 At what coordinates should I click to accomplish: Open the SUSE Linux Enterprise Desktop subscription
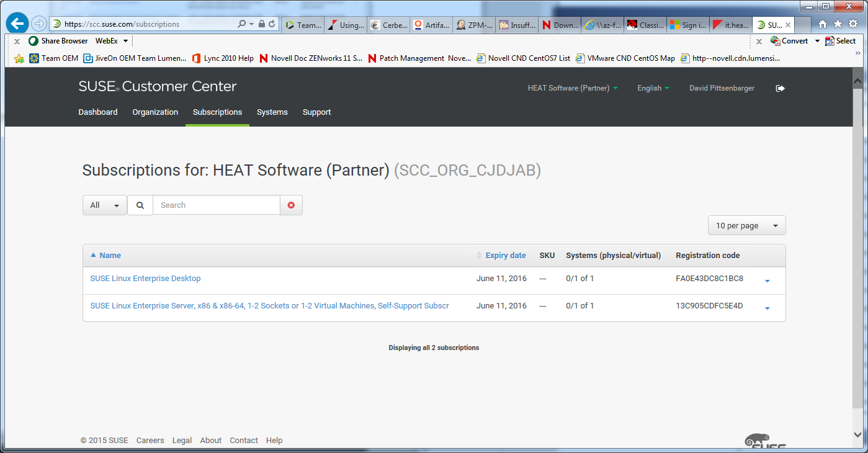(x=146, y=279)
